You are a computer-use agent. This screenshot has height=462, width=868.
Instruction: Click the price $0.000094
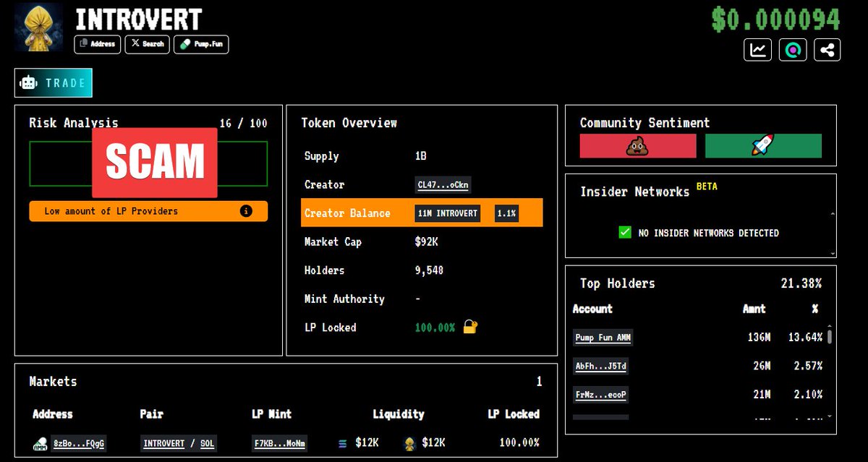(775, 19)
